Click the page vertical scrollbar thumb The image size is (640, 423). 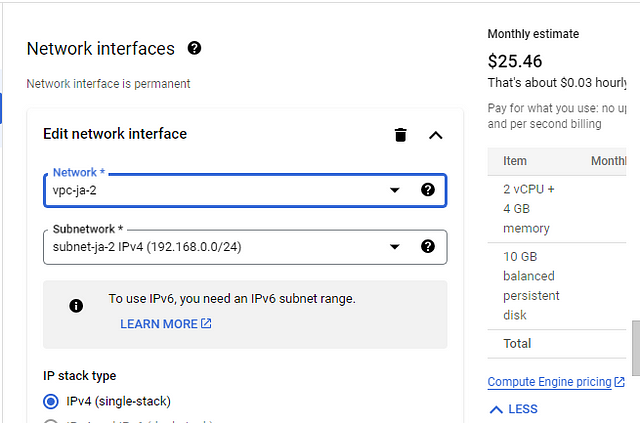coord(636,348)
